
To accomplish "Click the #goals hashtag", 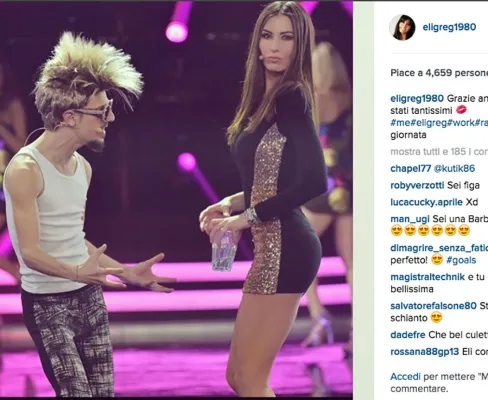I will 461,260.
